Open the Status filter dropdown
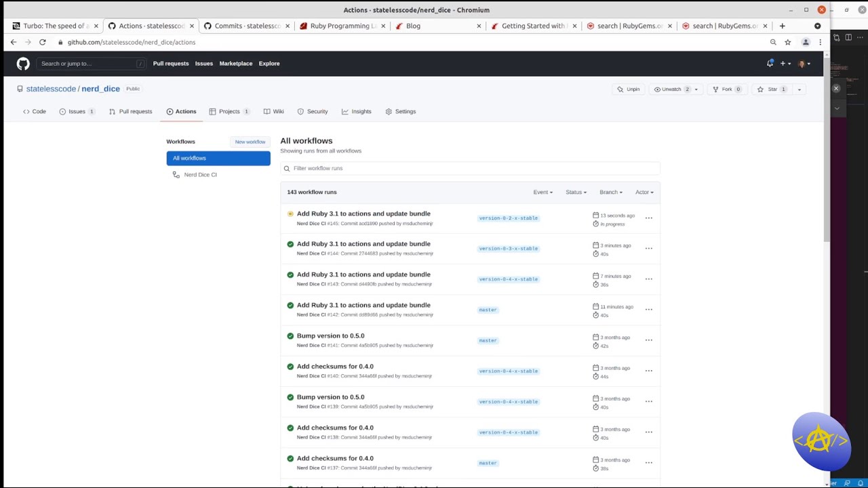 coord(576,192)
